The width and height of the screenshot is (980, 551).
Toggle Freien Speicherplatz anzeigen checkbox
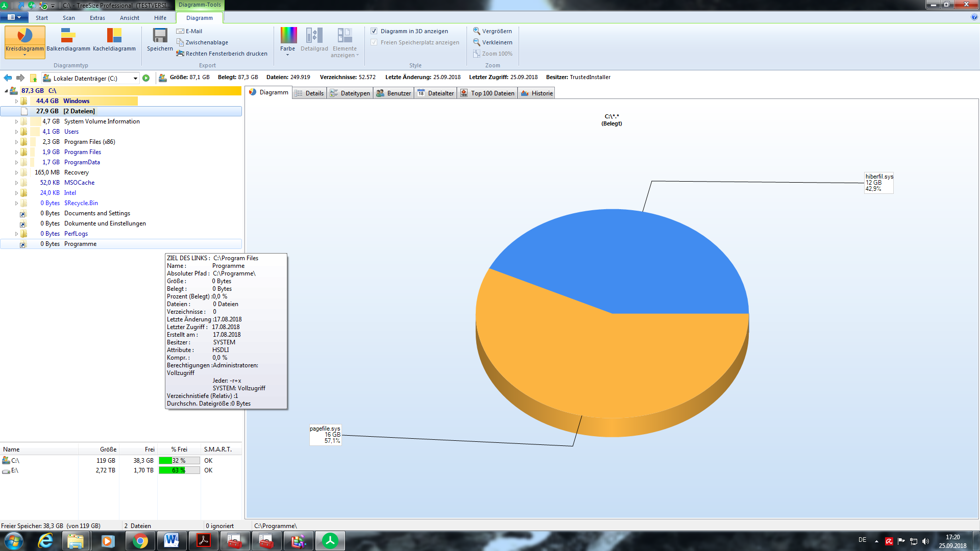[x=374, y=42]
